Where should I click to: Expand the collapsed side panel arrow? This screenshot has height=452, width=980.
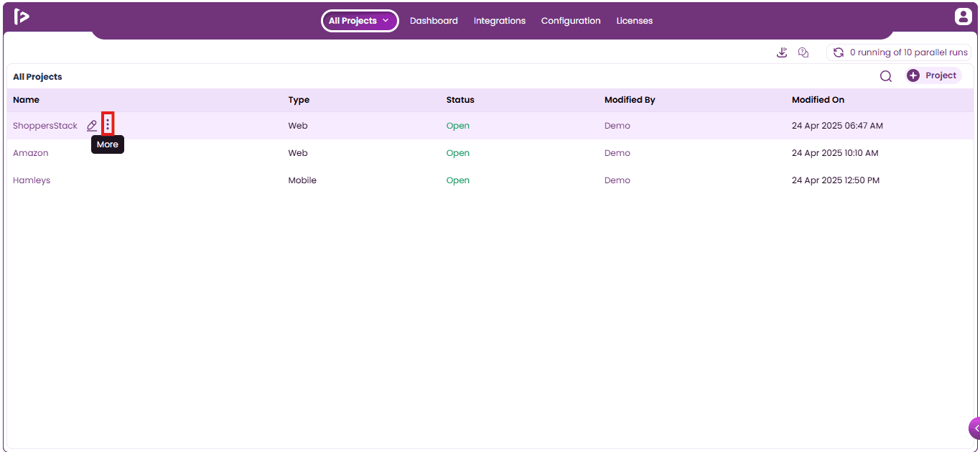[x=975, y=428]
